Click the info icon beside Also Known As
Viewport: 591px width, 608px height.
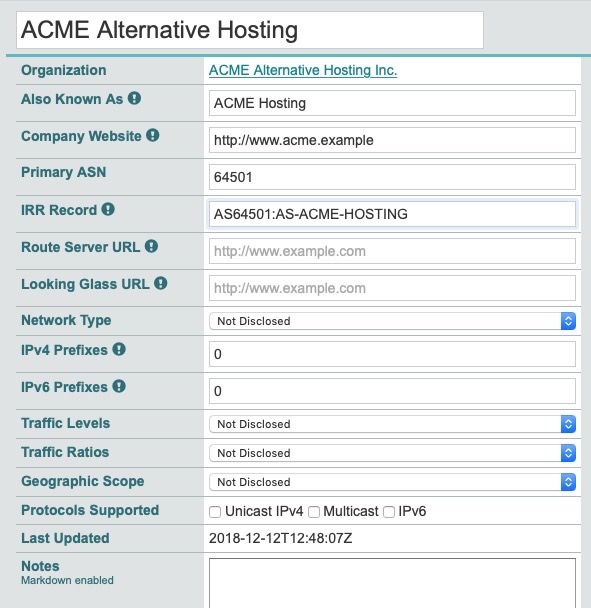pyautogui.click(x=134, y=98)
